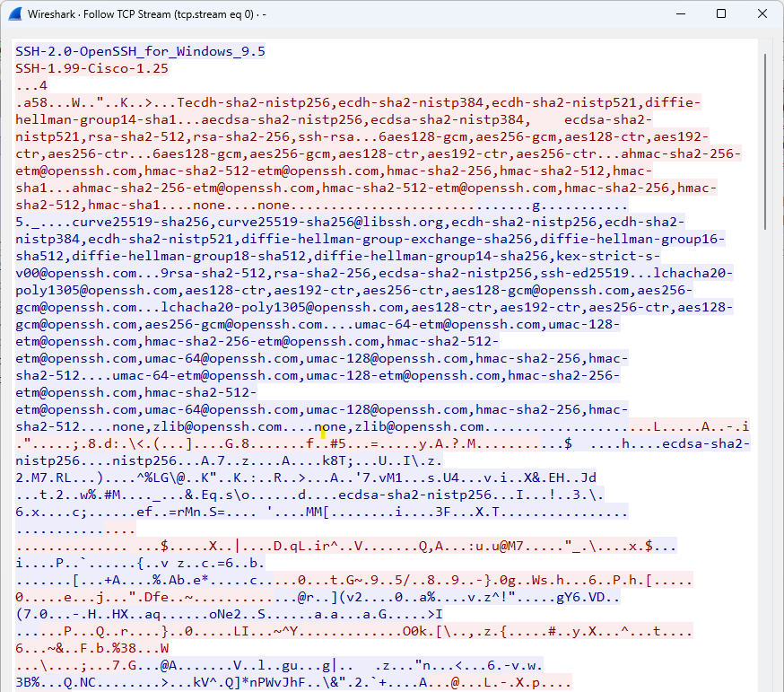
Task: Click the "SSH-1.99-Cisco-1.25" server banner line
Action: click(92, 68)
